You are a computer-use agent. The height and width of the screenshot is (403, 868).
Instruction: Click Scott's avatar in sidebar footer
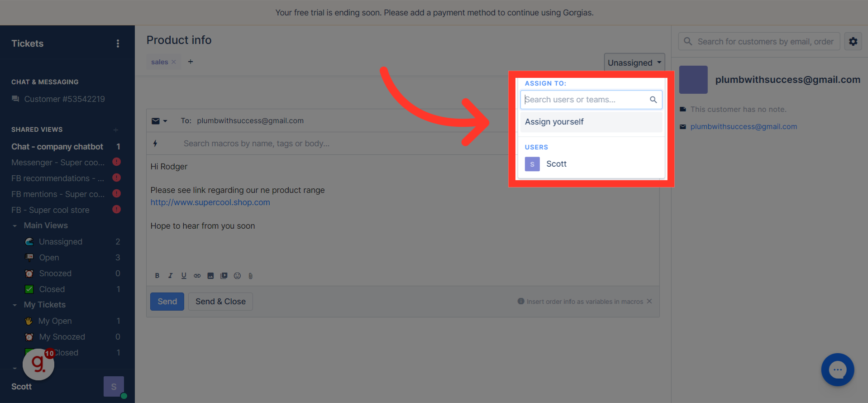coord(114,387)
